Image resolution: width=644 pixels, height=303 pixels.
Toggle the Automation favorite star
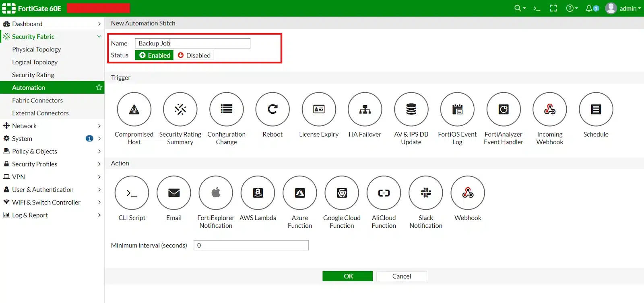pyautogui.click(x=99, y=87)
